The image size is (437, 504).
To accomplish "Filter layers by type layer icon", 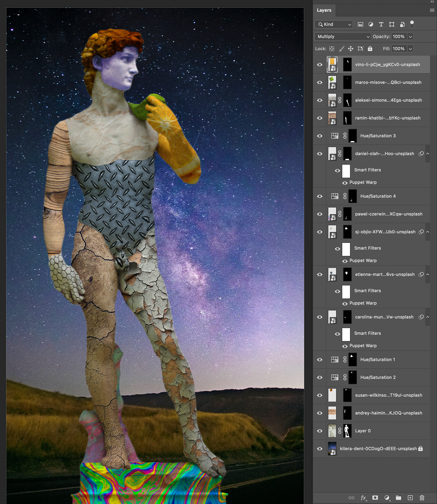I will [x=381, y=24].
